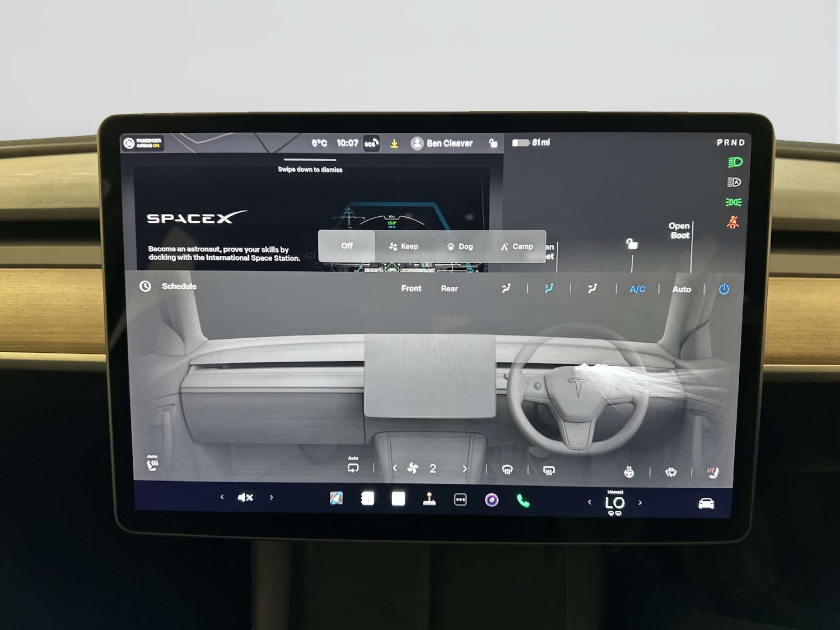The image size is (840, 630).
Task: Turn off climate with power button
Action: coord(724,290)
